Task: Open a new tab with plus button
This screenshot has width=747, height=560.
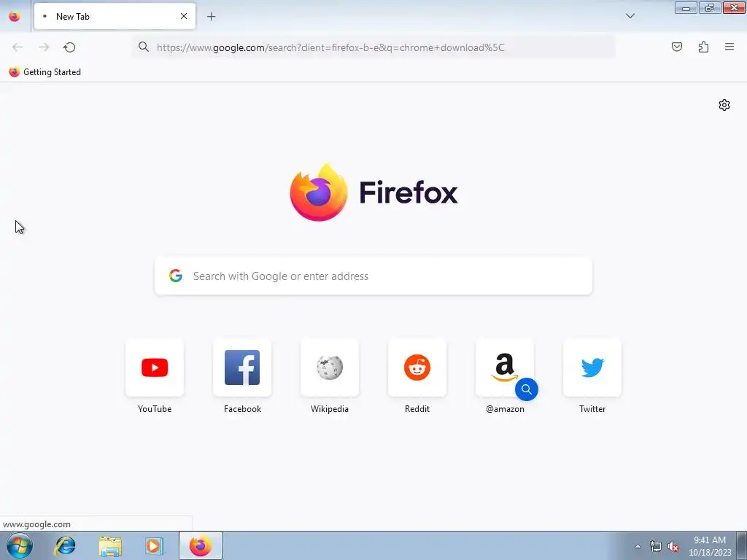Action: pyautogui.click(x=211, y=17)
